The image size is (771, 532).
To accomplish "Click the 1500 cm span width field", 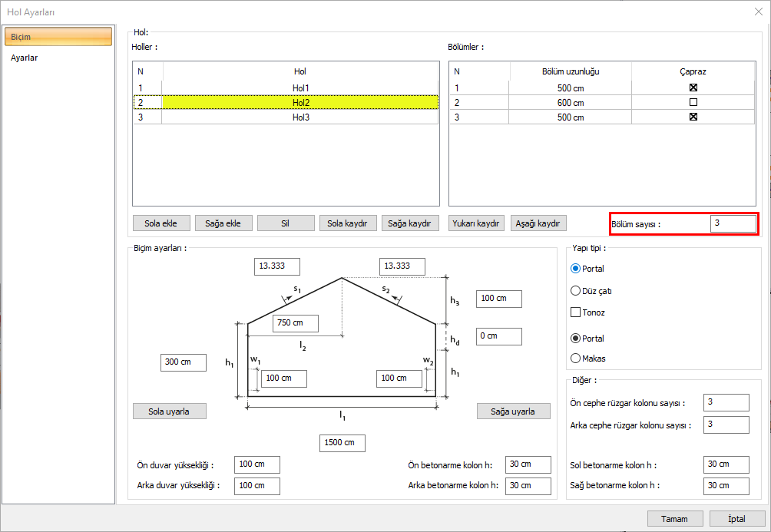I will 342,443.
